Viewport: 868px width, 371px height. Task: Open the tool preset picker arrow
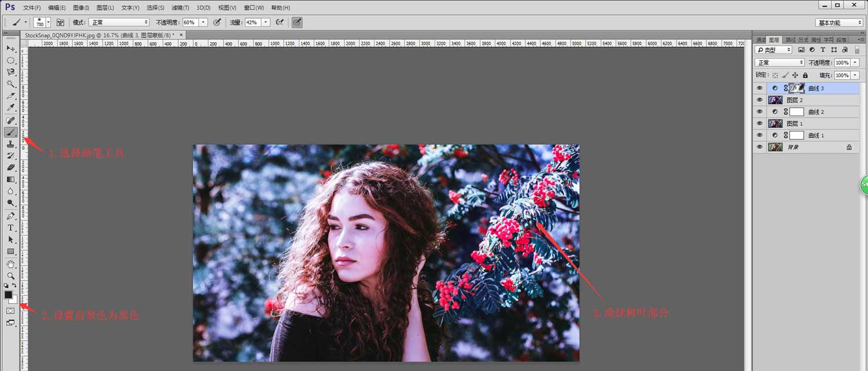point(25,22)
